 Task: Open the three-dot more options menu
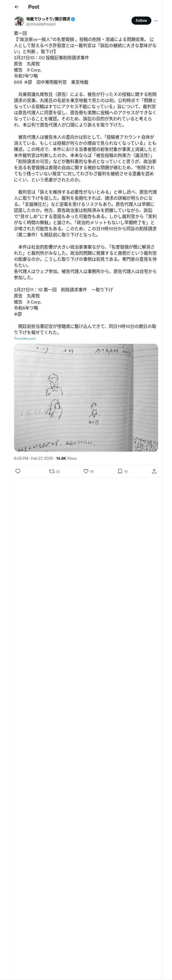click(x=156, y=21)
